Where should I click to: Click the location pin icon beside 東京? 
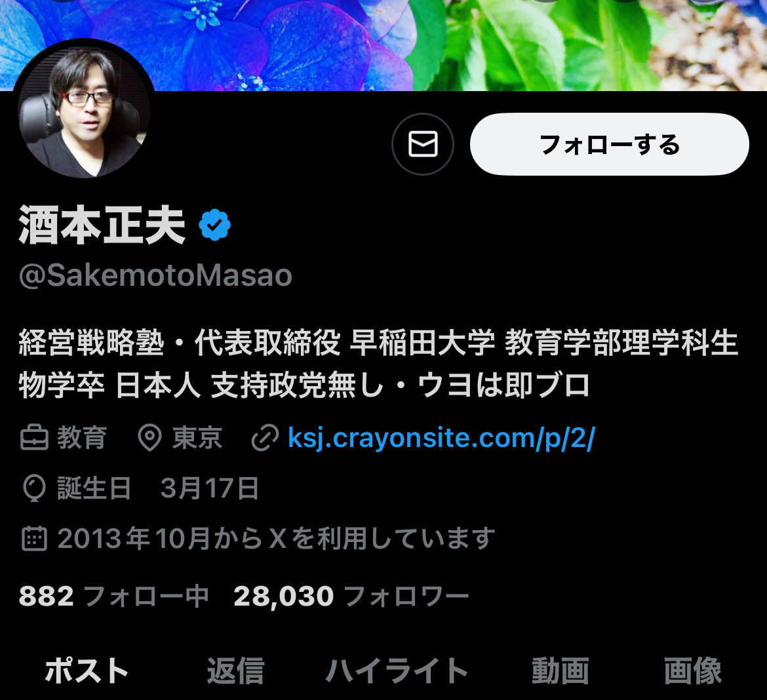149,438
